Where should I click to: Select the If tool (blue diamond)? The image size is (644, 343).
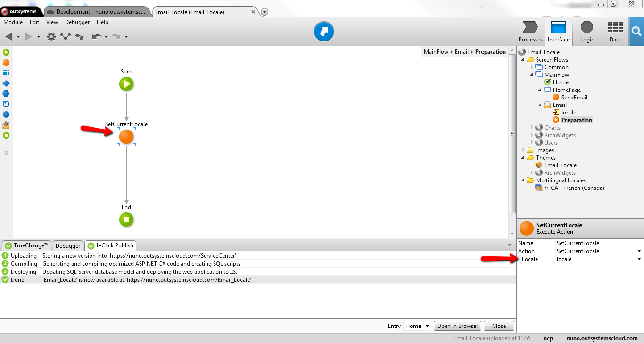click(6, 83)
